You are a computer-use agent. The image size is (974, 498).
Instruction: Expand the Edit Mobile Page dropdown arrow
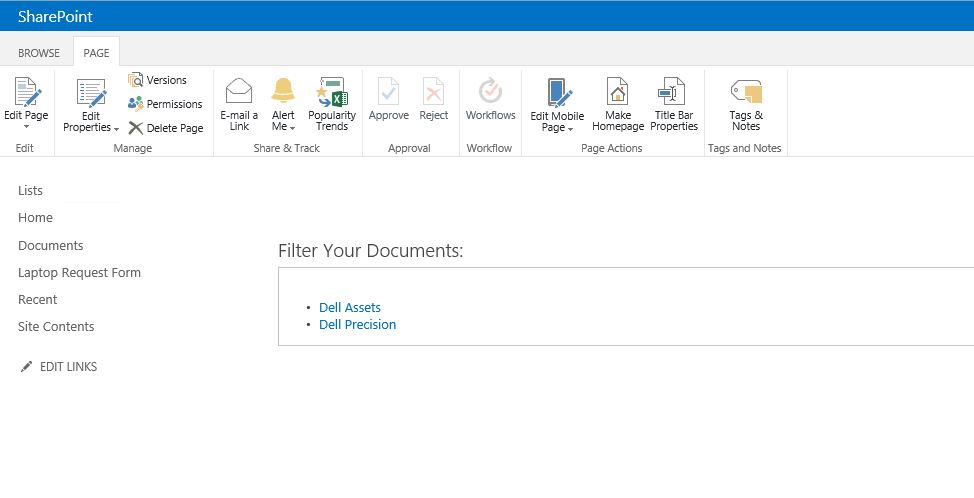pos(570,129)
